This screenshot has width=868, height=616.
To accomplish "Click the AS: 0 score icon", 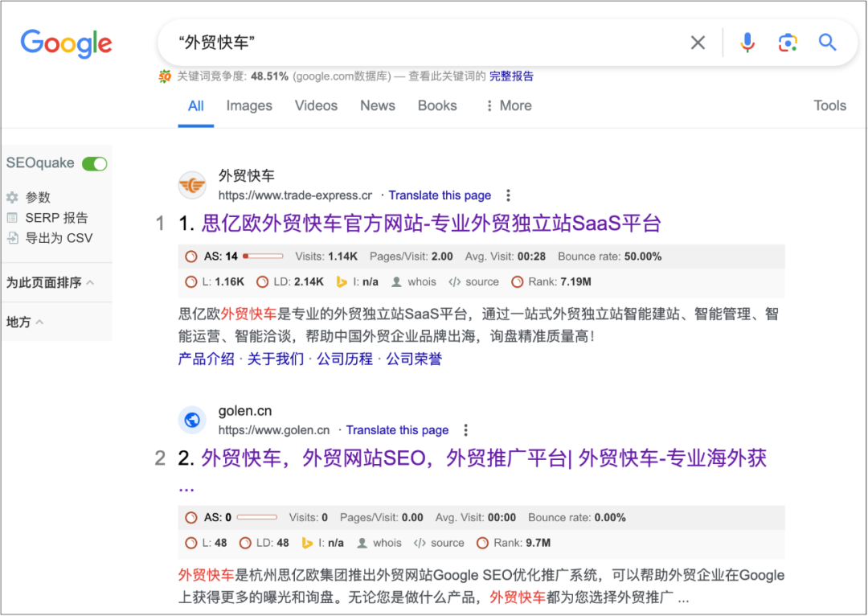I will pyautogui.click(x=191, y=518).
